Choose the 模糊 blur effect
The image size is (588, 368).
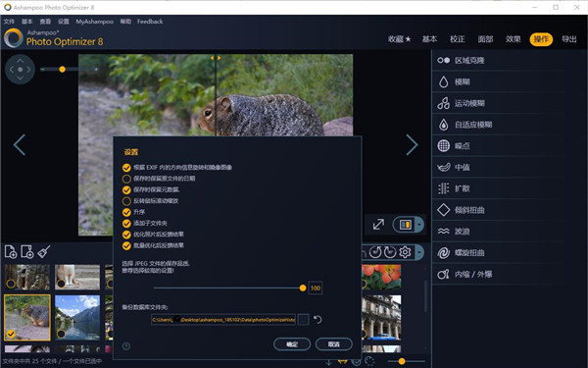[x=499, y=81]
